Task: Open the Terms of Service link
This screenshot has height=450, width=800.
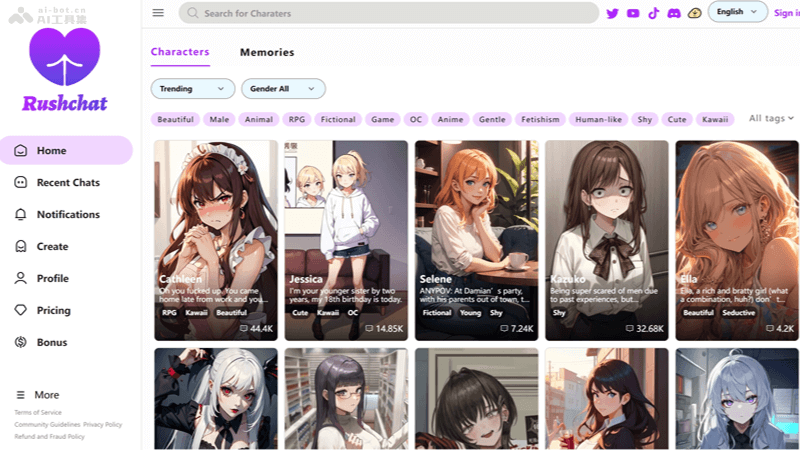Action: pos(38,412)
